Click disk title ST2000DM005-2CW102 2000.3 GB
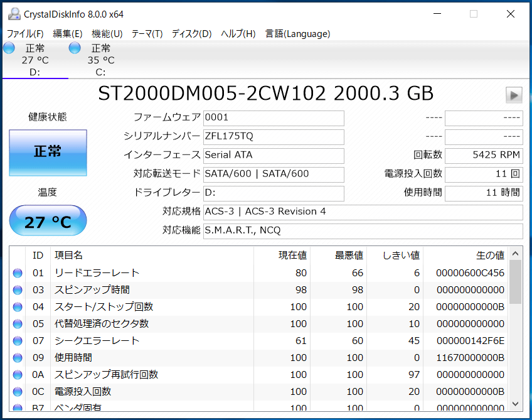 [265, 94]
